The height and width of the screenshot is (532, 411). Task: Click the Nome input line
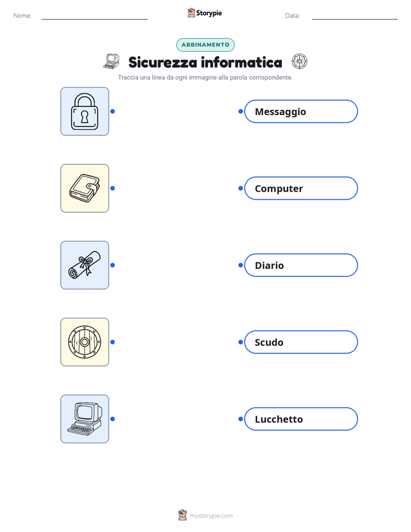(94, 16)
